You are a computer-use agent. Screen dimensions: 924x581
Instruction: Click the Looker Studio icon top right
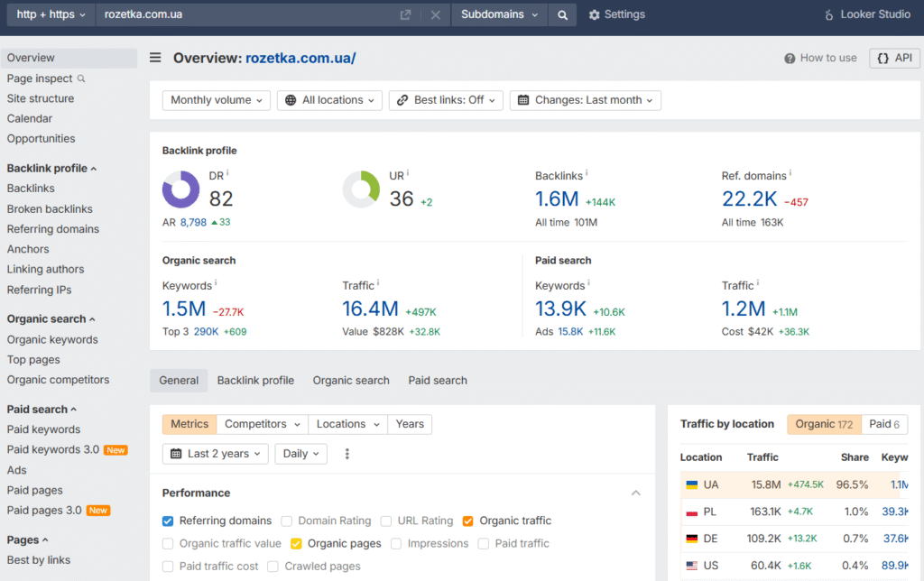click(827, 14)
